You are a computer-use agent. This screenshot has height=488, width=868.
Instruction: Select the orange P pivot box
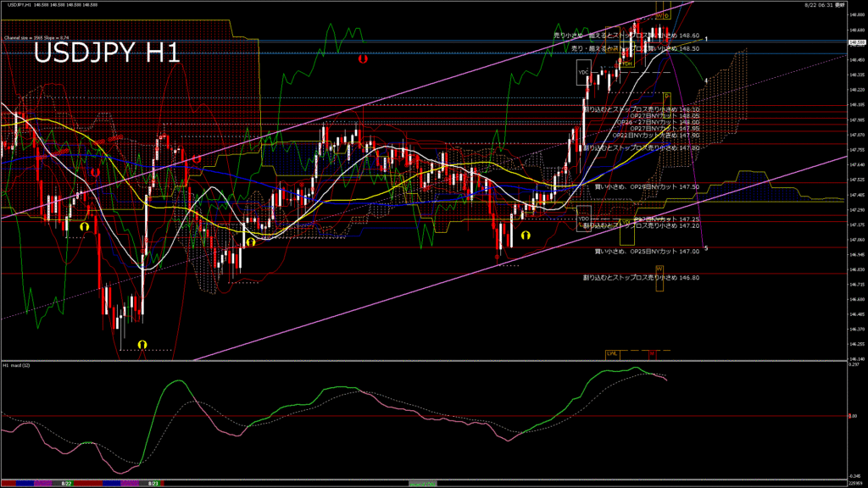point(666,97)
